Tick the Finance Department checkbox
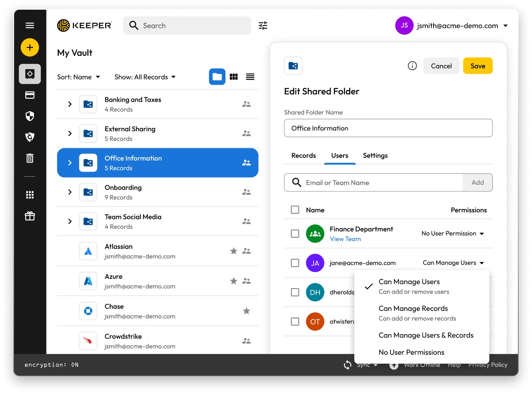The image size is (532, 394). tap(295, 233)
